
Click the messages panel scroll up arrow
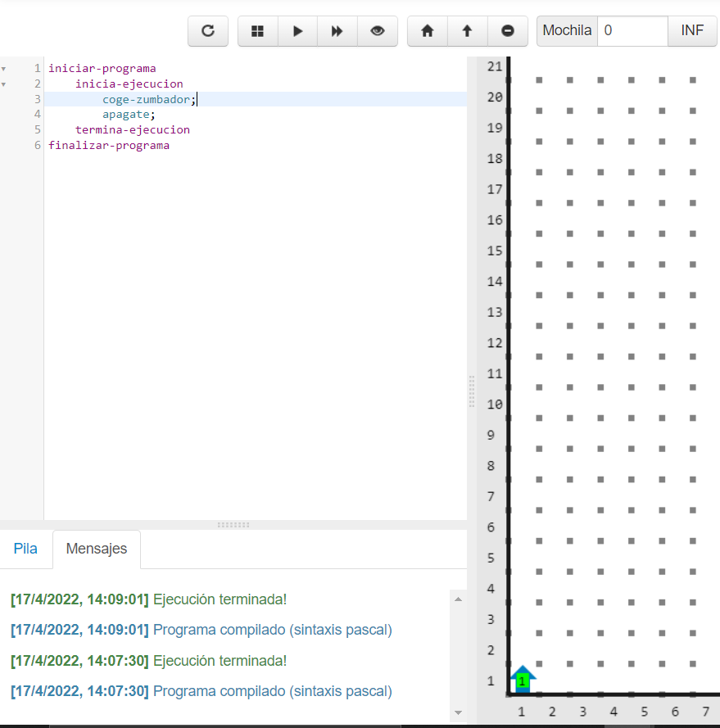pos(458,599)
